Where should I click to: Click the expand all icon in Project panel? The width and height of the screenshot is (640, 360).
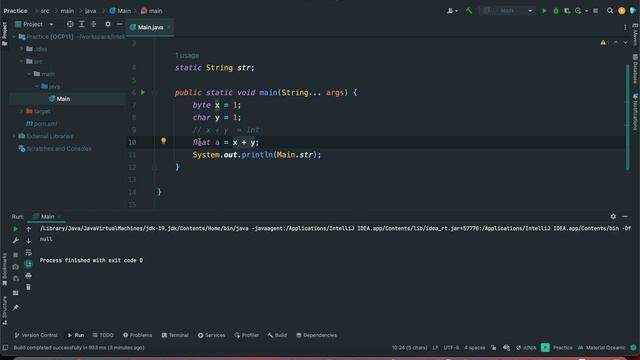point(82,24)
